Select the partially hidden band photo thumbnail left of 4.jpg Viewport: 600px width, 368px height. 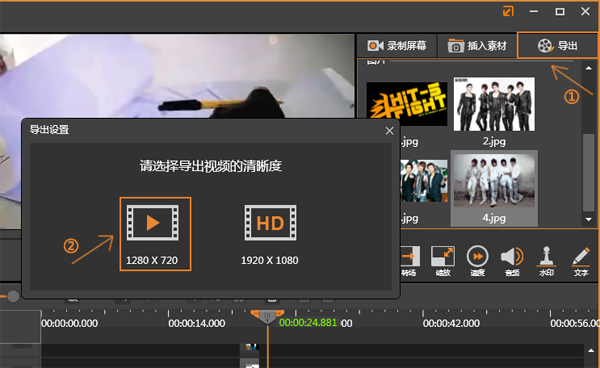424,181
